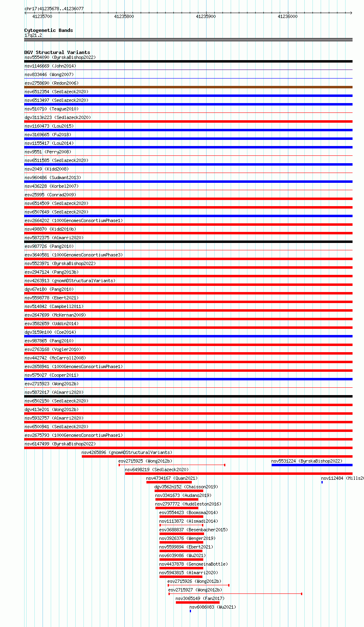Image resolution: width=364 pixels, height=627 pixels.
Task: Open variant esv25995 (Conrad2009)
Action: point(50,195)
